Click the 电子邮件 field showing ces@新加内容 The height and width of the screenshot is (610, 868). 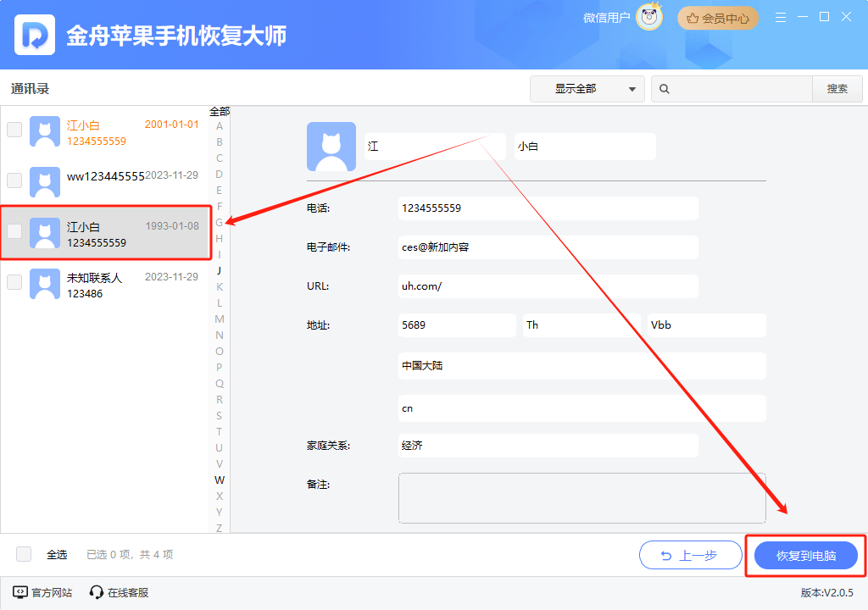548,247
